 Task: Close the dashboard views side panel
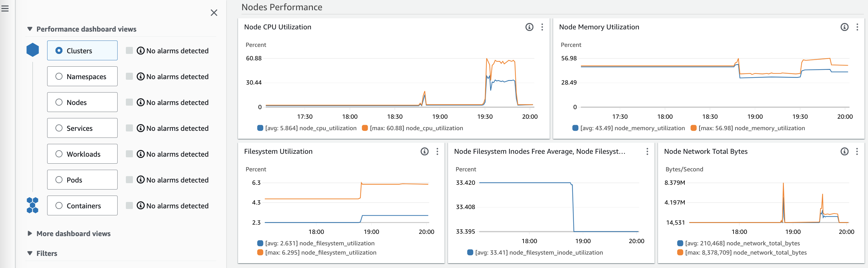pyautogui.click(x=213, y=13)
